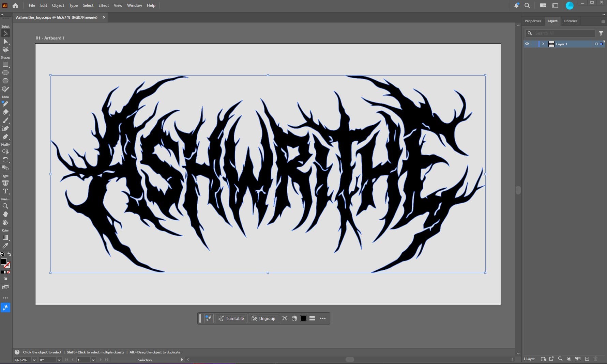Screen dimensions: 607x364
Task: Select the Ellipse shape tool
Action: pos(5,73)
